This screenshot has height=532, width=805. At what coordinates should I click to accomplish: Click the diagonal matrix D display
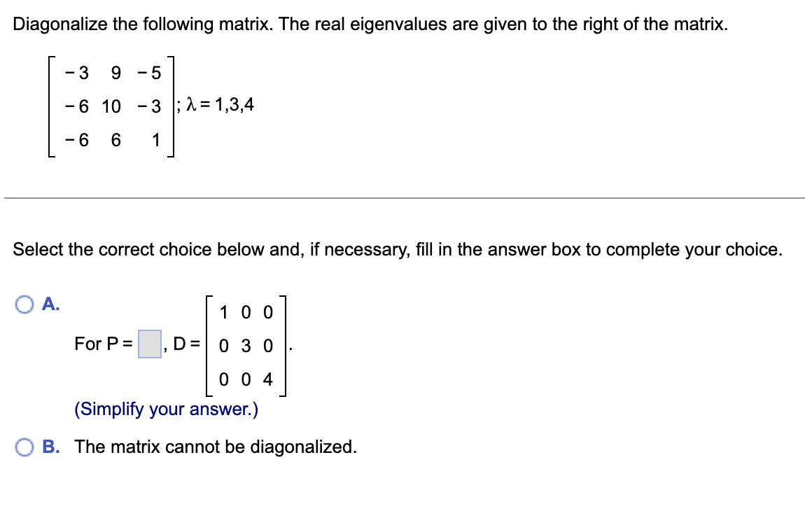(x=245, y=346)
